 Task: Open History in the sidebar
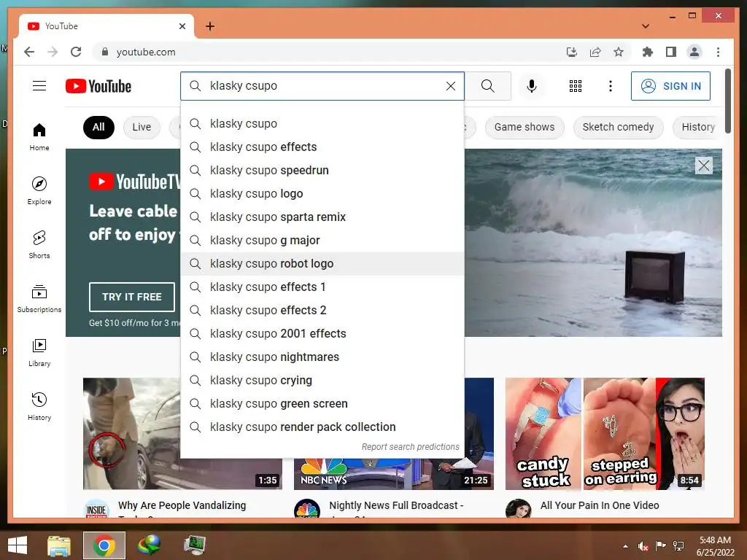[x=39, y=406]
